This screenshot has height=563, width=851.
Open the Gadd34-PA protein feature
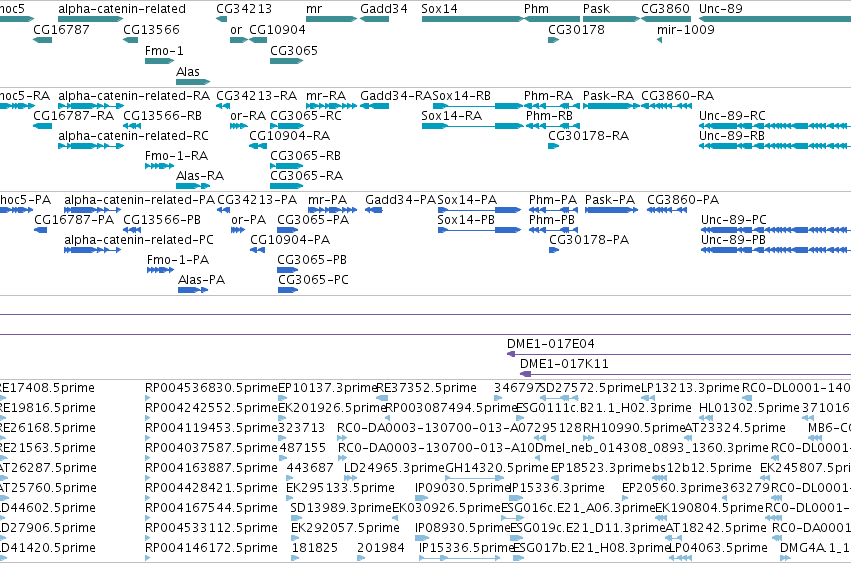[373, 210]
